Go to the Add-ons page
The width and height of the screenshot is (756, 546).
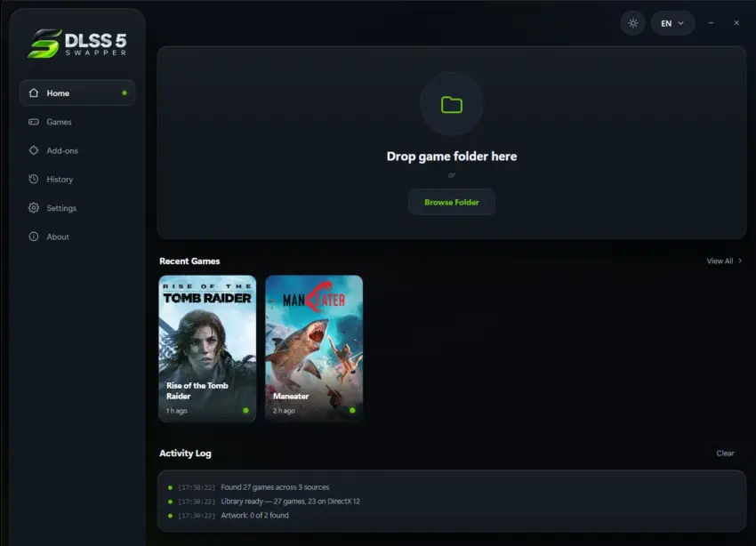click(77, 150)
